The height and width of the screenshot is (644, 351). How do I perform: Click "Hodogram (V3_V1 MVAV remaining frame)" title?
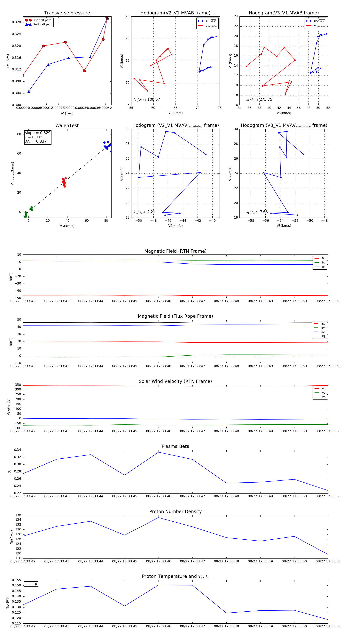click(284, 125)
